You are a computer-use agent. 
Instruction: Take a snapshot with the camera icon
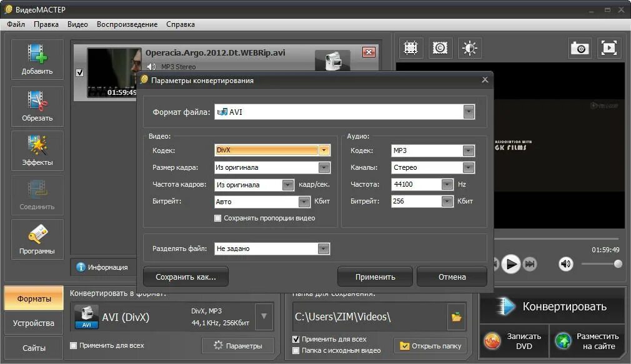pos(580,48)
